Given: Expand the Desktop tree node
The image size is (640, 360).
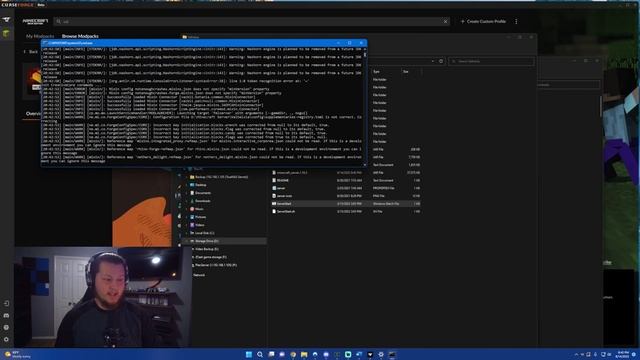Looking at the screenshot, I should (x=187, y=185).
